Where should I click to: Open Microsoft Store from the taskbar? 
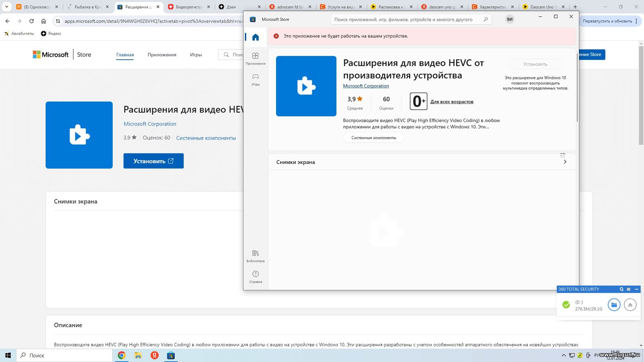(x=171, y=355)
